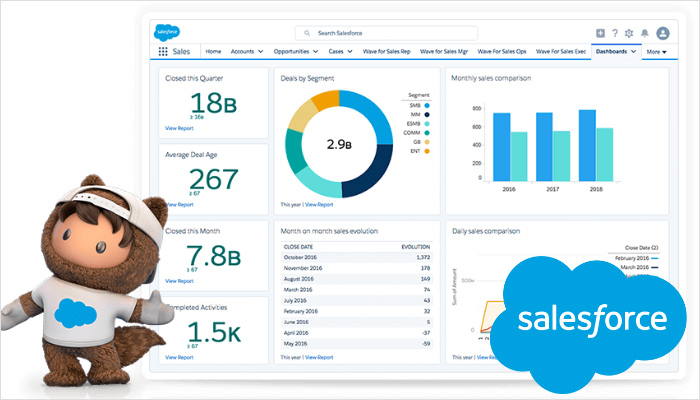Expand the Accounts tab dropdown arrow
This screenshot has height=400, width=700.
pyautogui.click(x=260, y=51)
